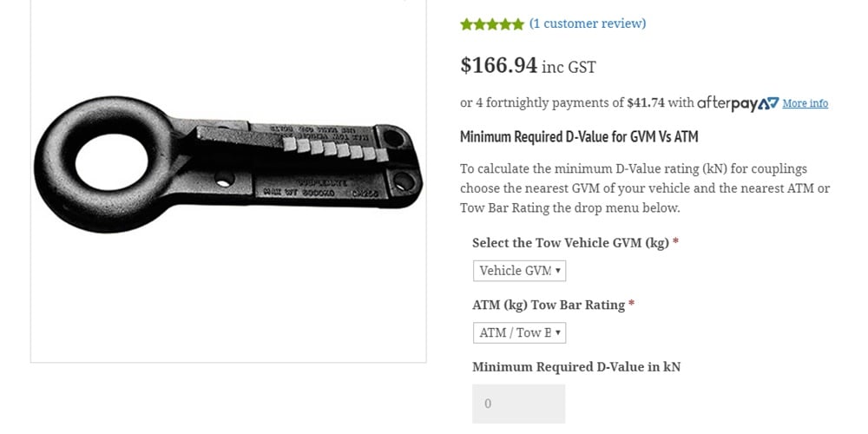This screenshot has width=868, height=434.
Task: Click the first green star in the rating
Action: click(x=467, y=23)
